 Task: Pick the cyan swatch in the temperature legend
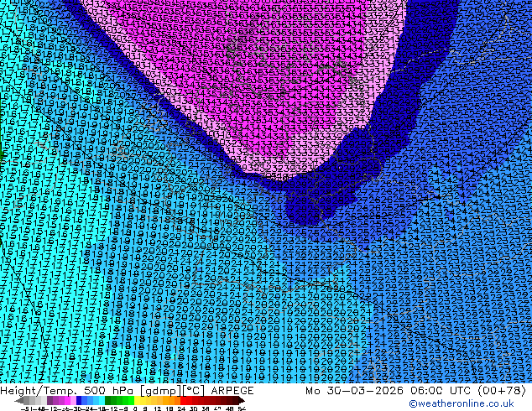(x=102, y=400)
